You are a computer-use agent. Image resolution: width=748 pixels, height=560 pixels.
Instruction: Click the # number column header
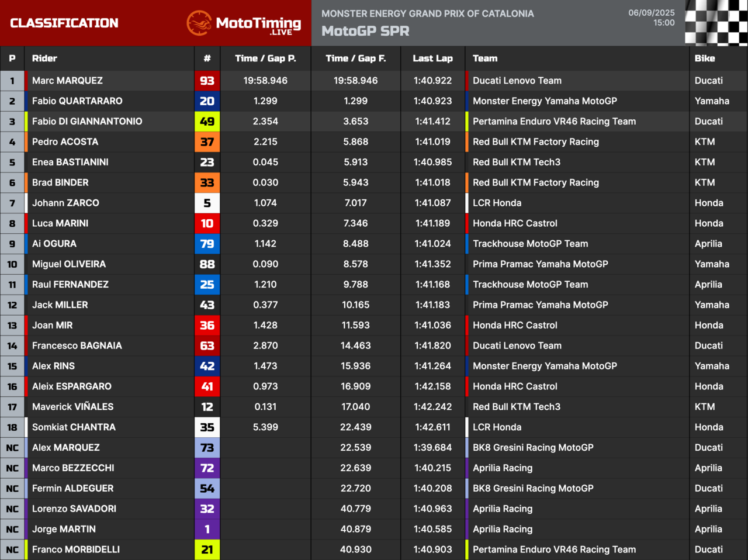coord(207,58)
